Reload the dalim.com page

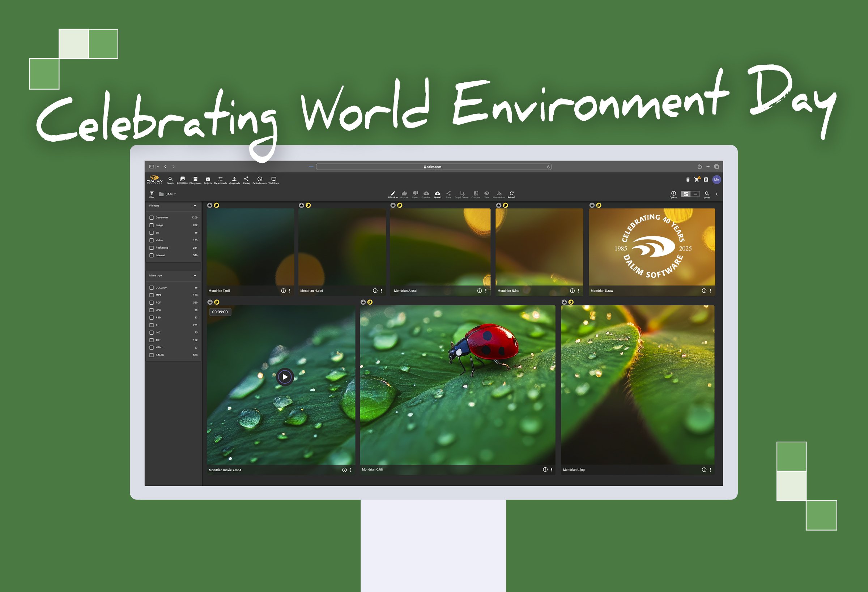[548, 167]
